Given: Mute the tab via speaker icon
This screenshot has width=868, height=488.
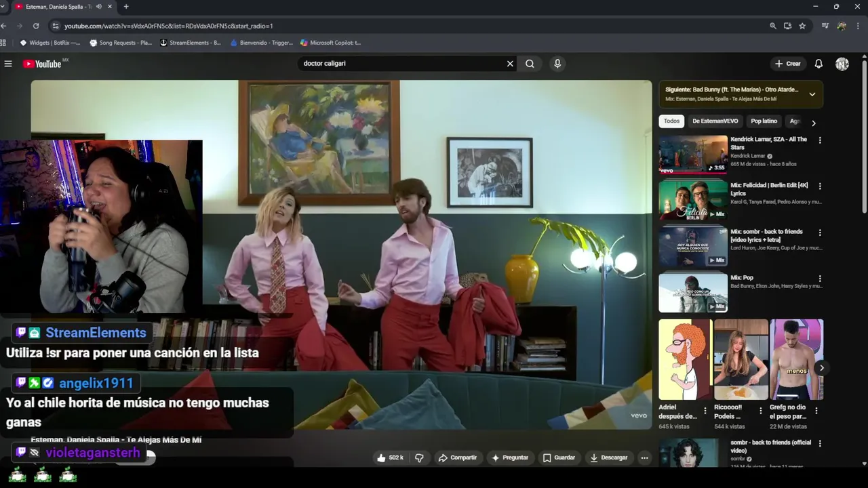Looking at the screenshot, I should tap(98, 7).
